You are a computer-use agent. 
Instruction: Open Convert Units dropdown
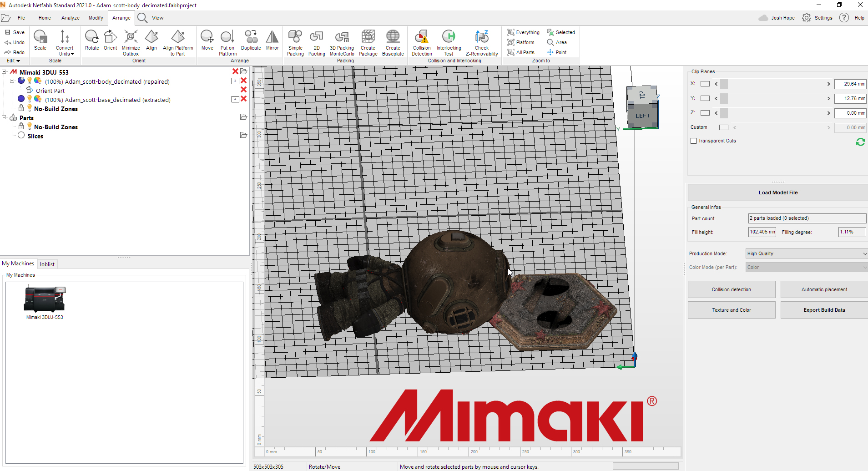click(x=65, y=43)
